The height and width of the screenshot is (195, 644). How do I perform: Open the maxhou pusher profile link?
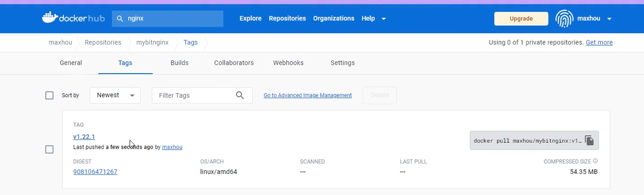coord(172,147)
